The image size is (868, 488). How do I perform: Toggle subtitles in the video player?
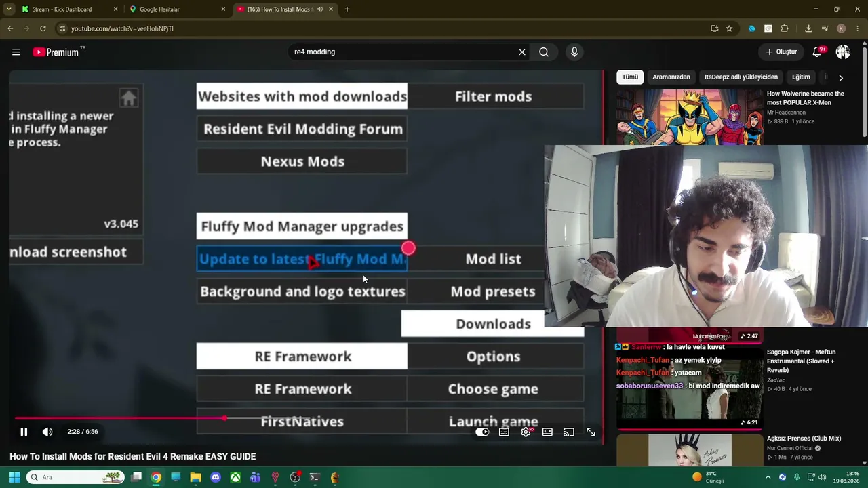tap(504, 432)
